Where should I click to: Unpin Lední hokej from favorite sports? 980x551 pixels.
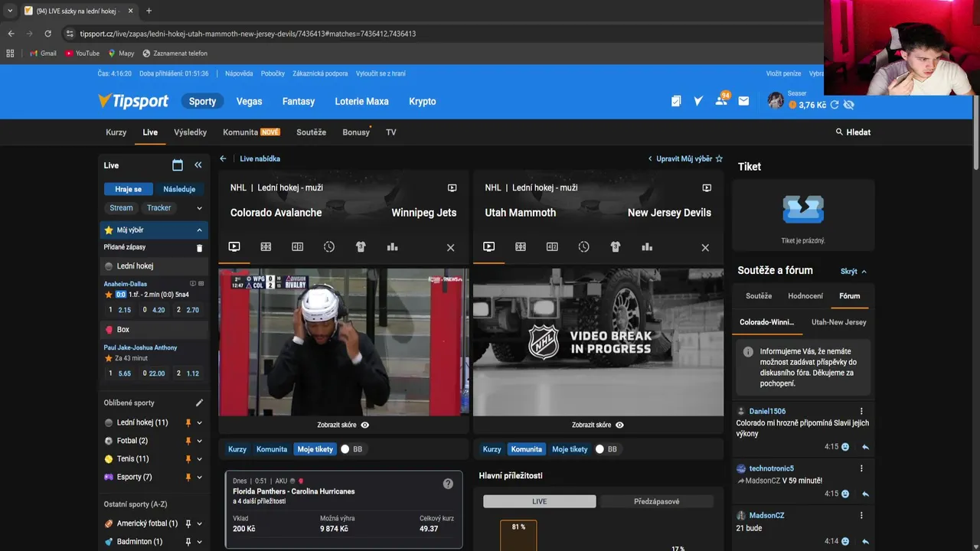pyautogui.click(x=188, y=422)
